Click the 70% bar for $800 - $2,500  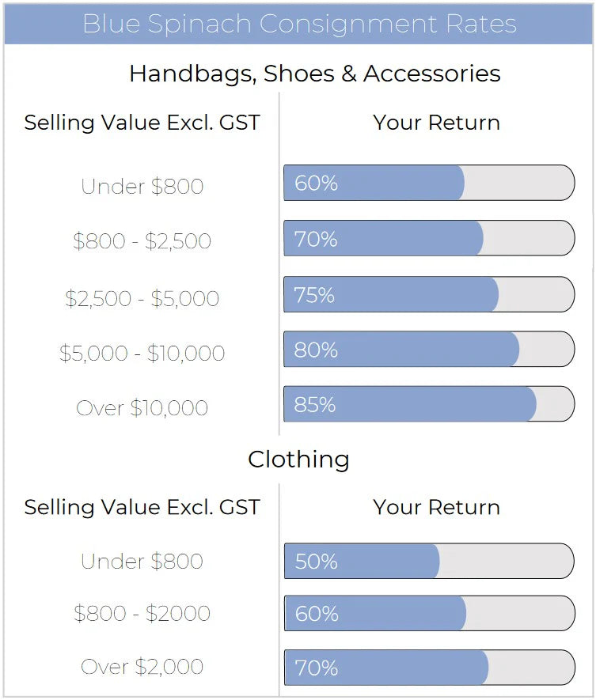click(x=429, y=238)
